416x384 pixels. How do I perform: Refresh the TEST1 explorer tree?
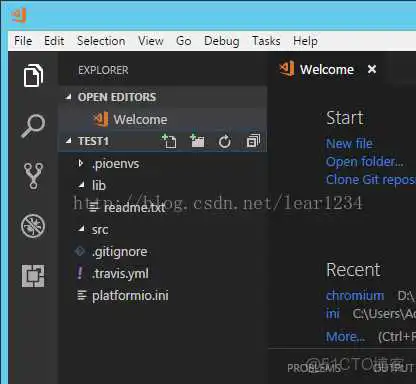tap(225, 142)
